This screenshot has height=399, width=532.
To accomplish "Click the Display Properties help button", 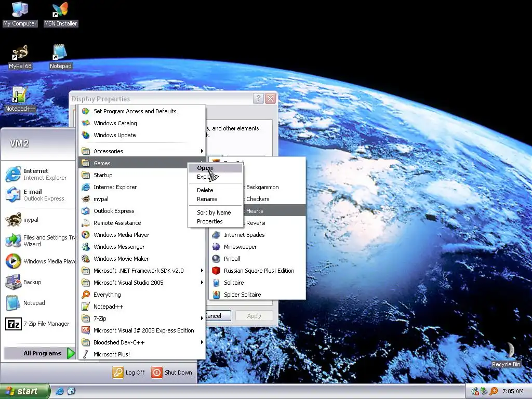I will 258,98.
